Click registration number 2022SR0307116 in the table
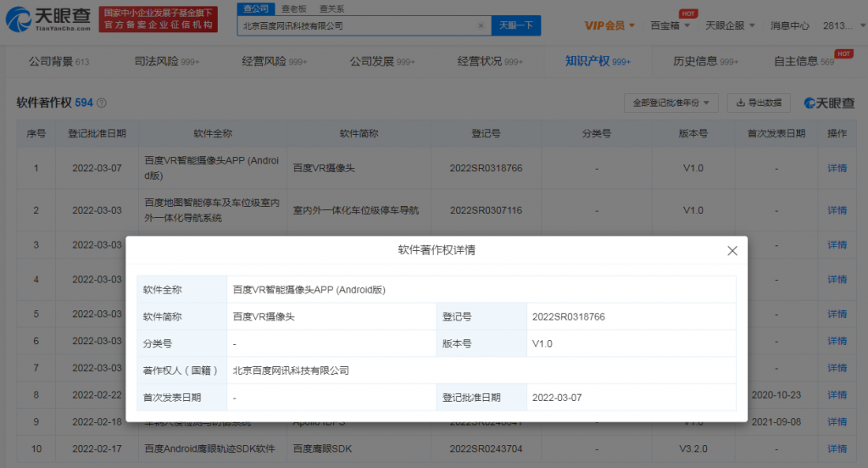The height and width of the screenshot is (468, 868). [x=486, y=210]
